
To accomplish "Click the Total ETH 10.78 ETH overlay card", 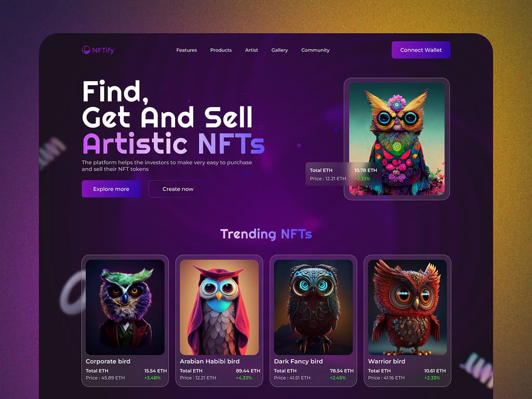I will tap(343, 174).
